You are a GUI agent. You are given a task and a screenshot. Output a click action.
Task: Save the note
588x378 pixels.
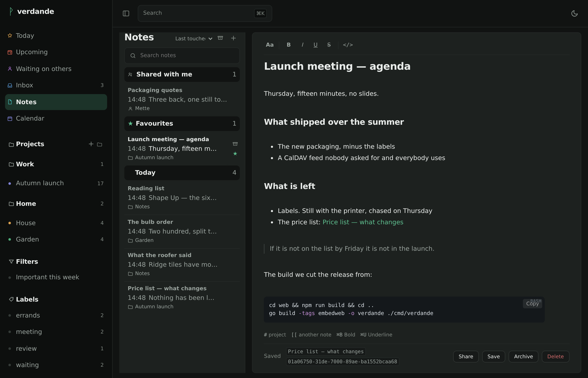tap(493, 356)
